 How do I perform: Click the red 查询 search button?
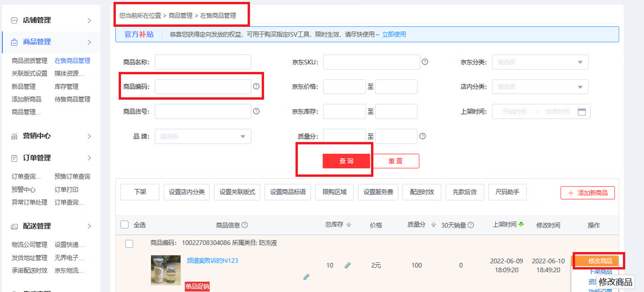click(x=345, y=161)
